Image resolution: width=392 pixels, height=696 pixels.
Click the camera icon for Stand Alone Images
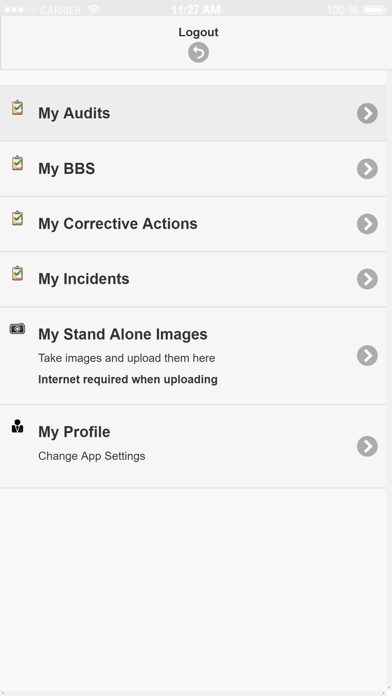(17, 328)
